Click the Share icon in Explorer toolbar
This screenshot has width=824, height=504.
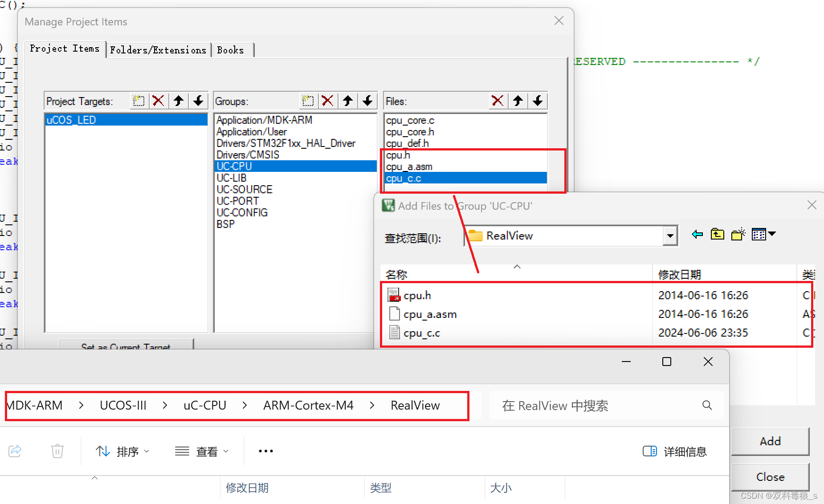[x=15, y=451]
